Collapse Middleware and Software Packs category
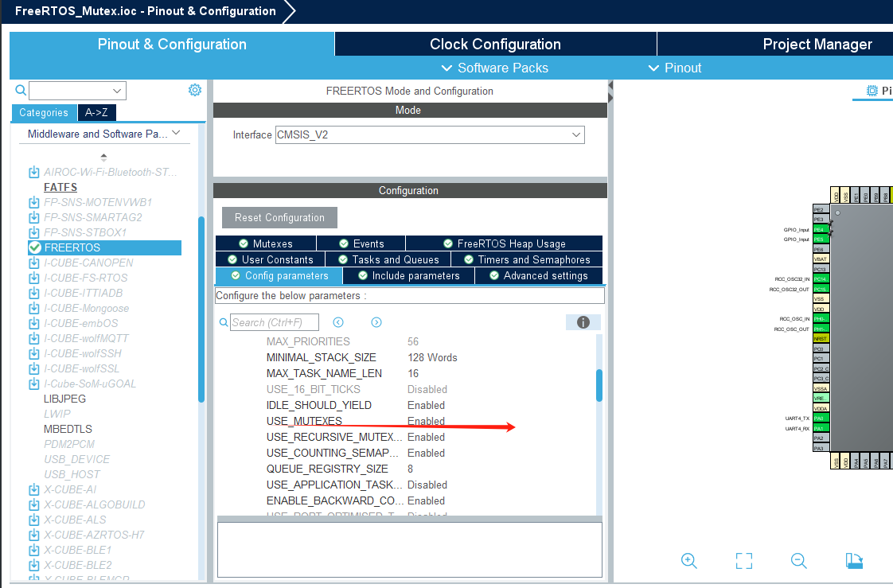The width and height of the screenshot is (893, 588). [176, 133]
